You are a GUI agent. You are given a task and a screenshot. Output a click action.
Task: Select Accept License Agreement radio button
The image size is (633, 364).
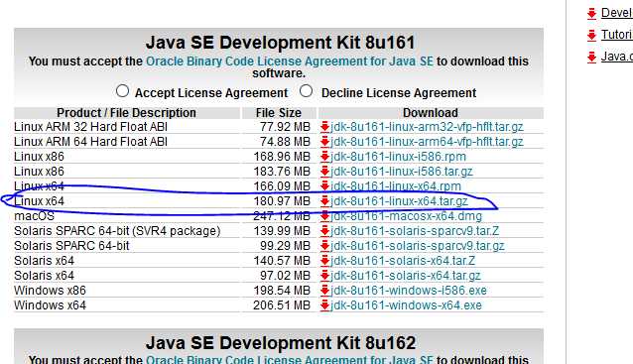point(122,91)
